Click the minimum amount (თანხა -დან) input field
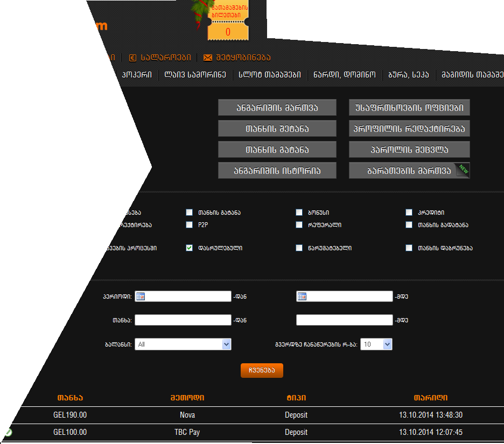 click(x=183, y=320)
